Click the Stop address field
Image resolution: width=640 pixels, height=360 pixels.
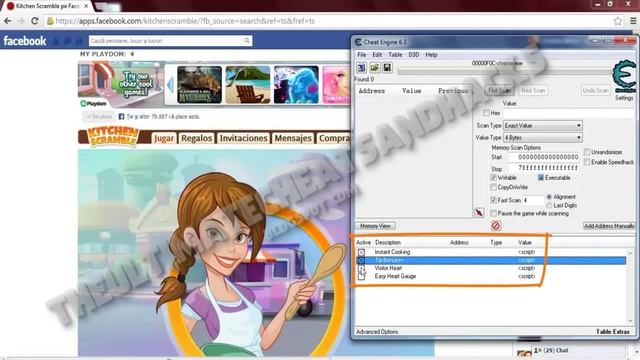[544, 168]
